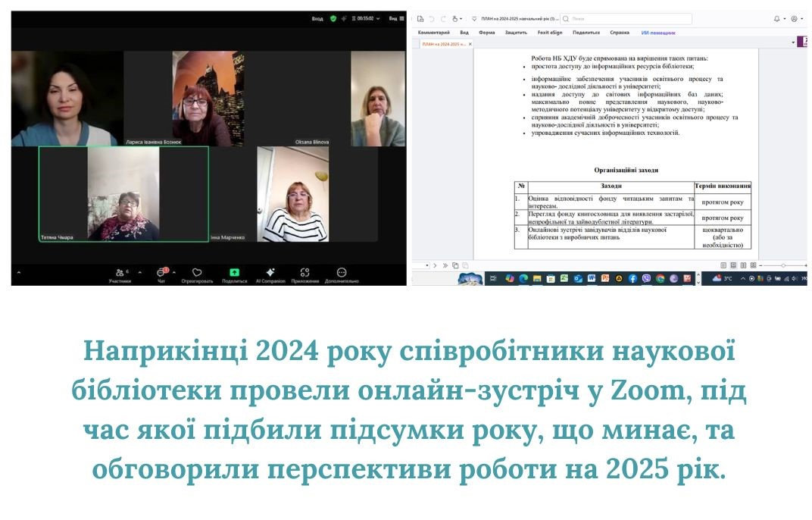The width and height of the screenshot is (812, 520).
Task: Select Інна Марченко's video tile
Action: point(292,194)
